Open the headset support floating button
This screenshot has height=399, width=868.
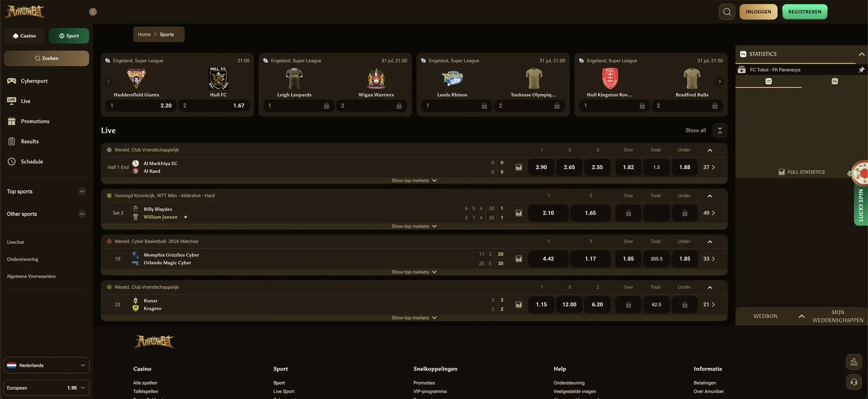click(854, 382)
